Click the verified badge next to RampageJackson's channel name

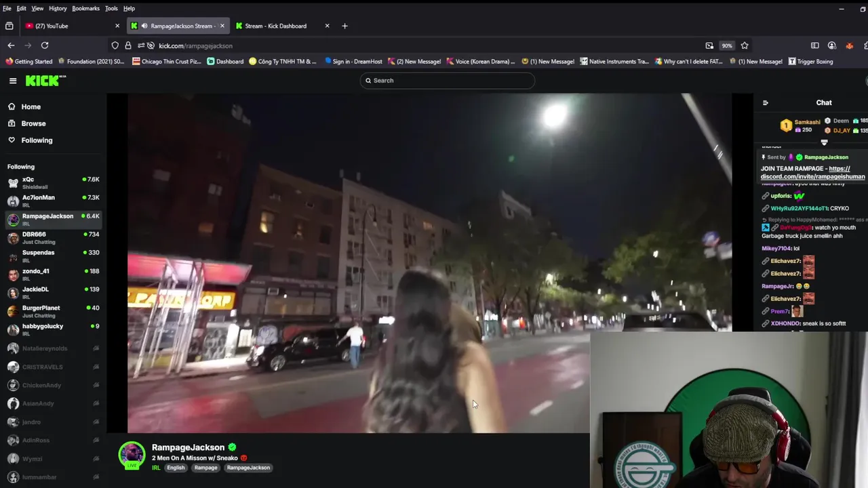point(232,447)
